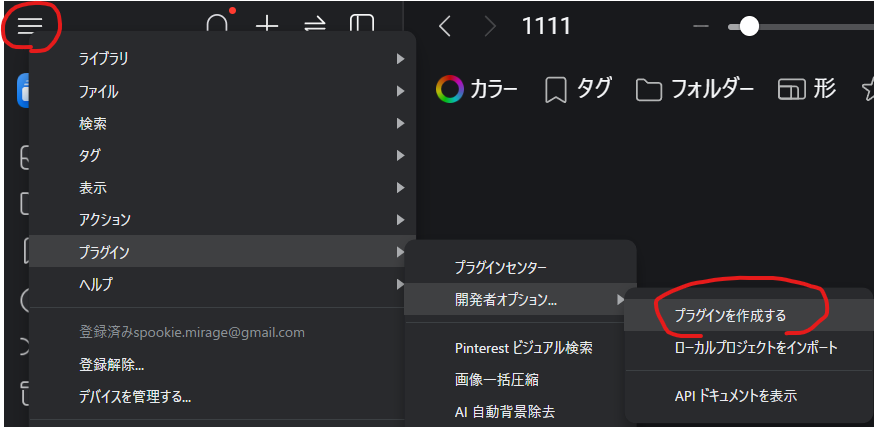Expand the ファイル submenu arrow

400,91
